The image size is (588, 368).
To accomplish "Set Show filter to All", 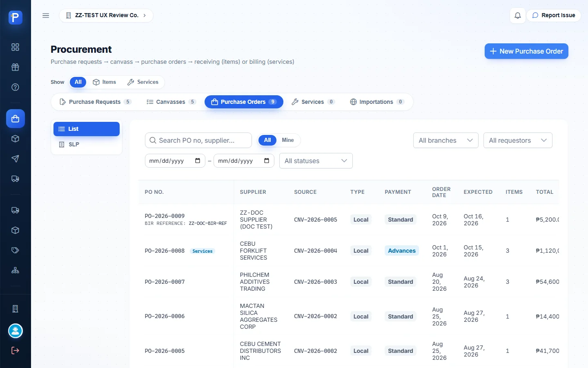I will [x=78, y=82].
